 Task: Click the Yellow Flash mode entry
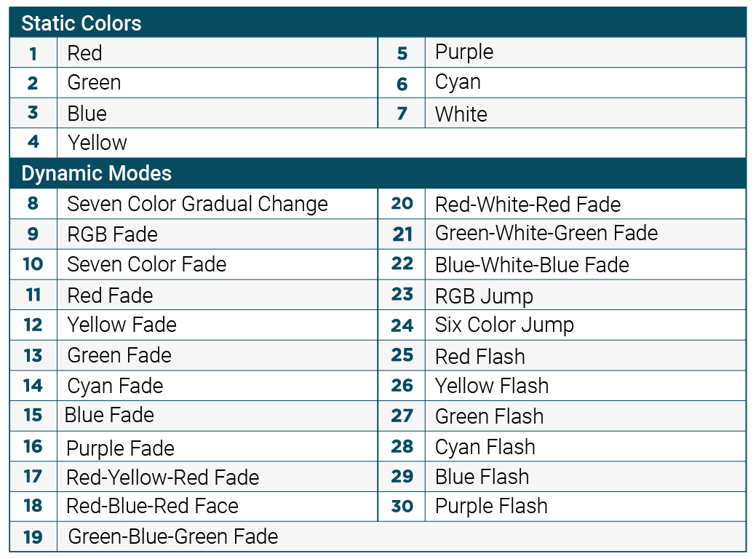tap(492, 386)
